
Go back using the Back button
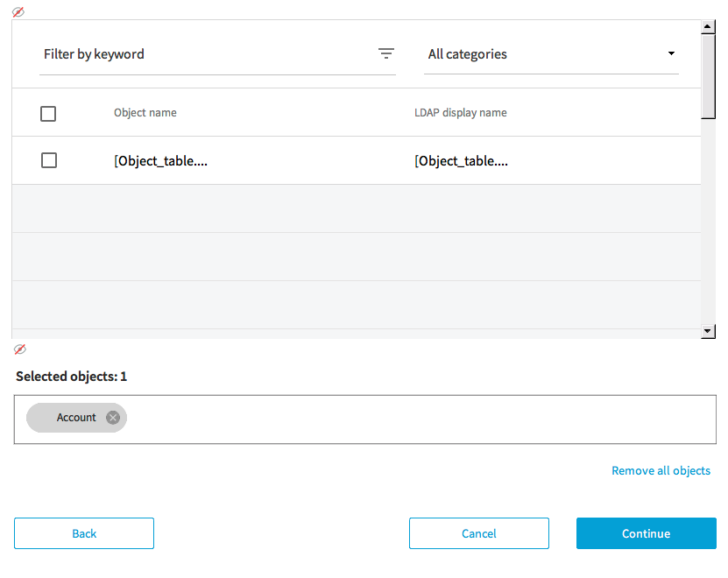(84, 533)
